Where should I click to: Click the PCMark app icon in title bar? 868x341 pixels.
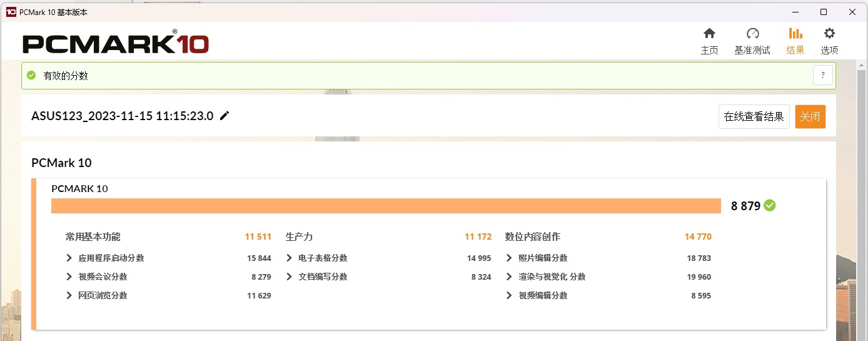(x=11, y=12)
